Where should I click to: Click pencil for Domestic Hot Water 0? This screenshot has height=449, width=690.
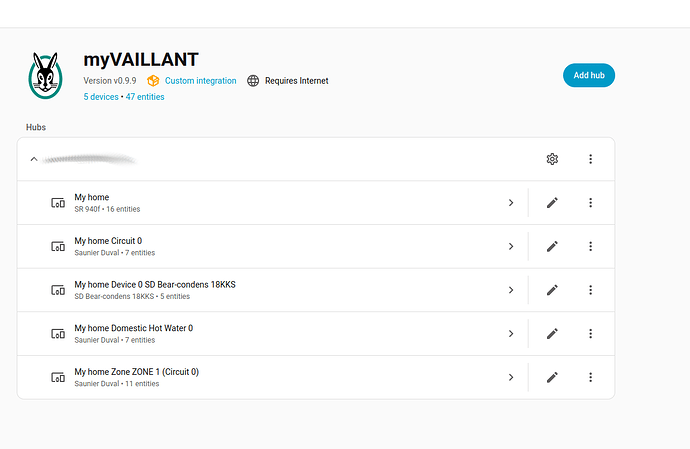[552, 333]
